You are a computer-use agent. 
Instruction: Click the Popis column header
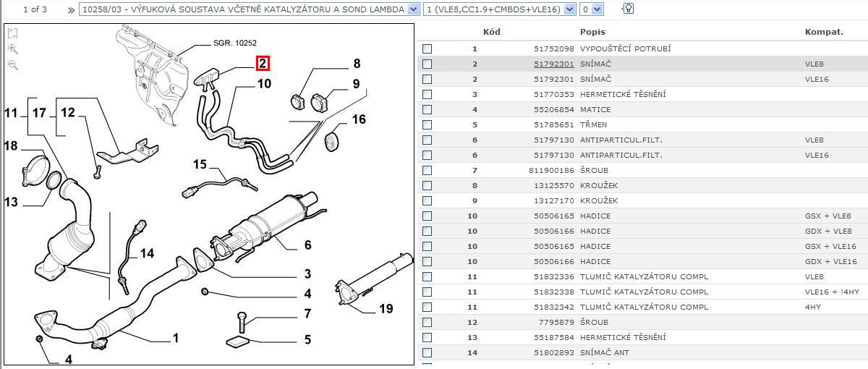click(x=592, y=32)
